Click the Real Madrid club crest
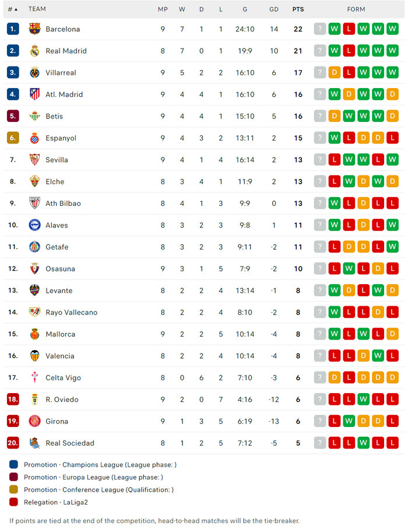Viewport: 408px width, 532px height. pyautogui.click(x=35, y=51)
